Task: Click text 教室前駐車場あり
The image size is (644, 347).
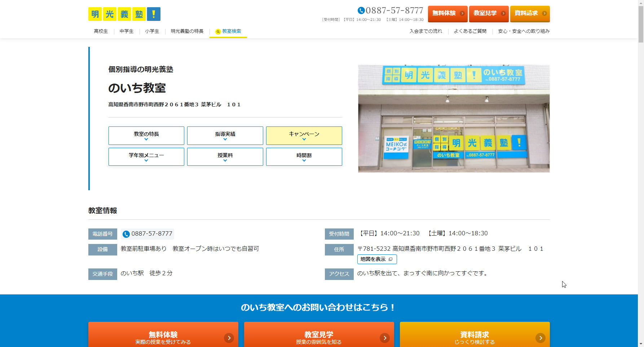Action: pyautogui.click(x=144, y=249)
